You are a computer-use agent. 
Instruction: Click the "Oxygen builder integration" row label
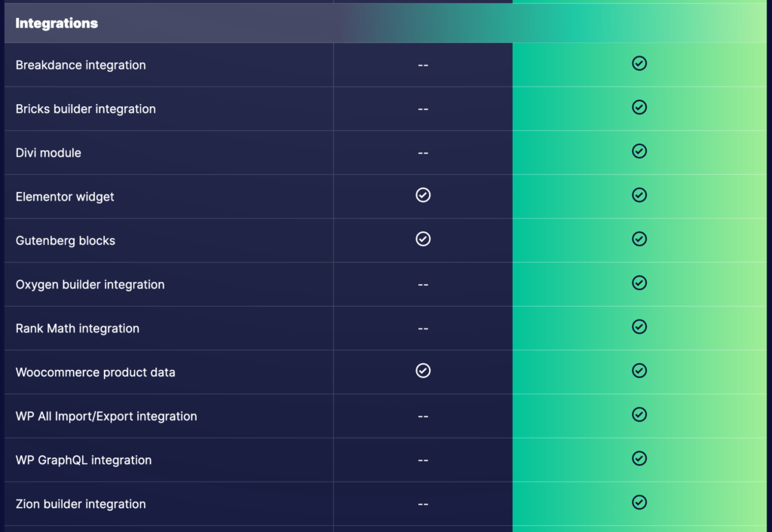coord(90,284)
